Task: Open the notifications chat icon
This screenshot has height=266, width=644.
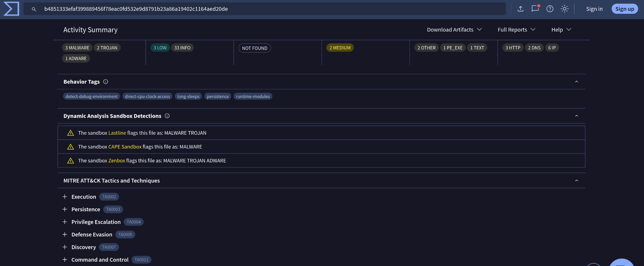Action: 535,9
